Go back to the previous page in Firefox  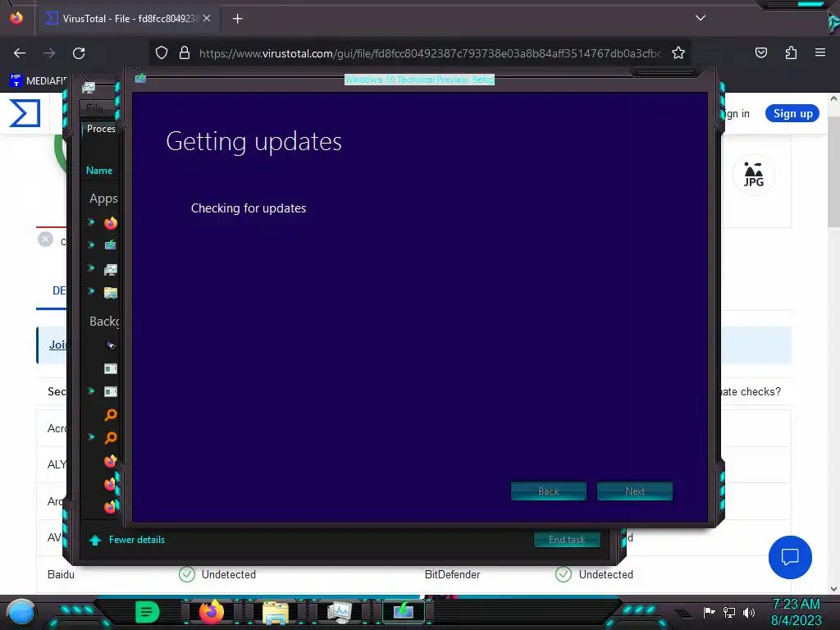pyautogui.click(x=20, y=53)
